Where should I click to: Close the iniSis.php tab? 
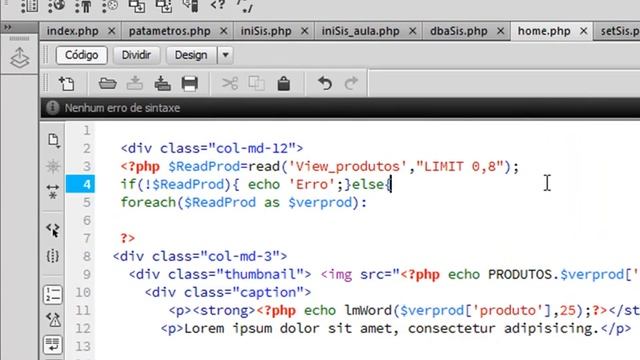click(304, 31)
